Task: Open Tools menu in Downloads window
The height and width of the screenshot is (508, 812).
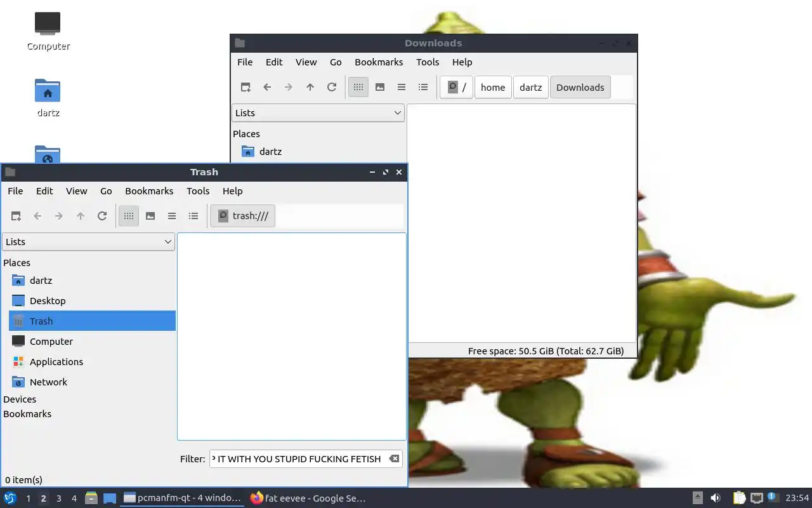Action: (x=428, y=62)
